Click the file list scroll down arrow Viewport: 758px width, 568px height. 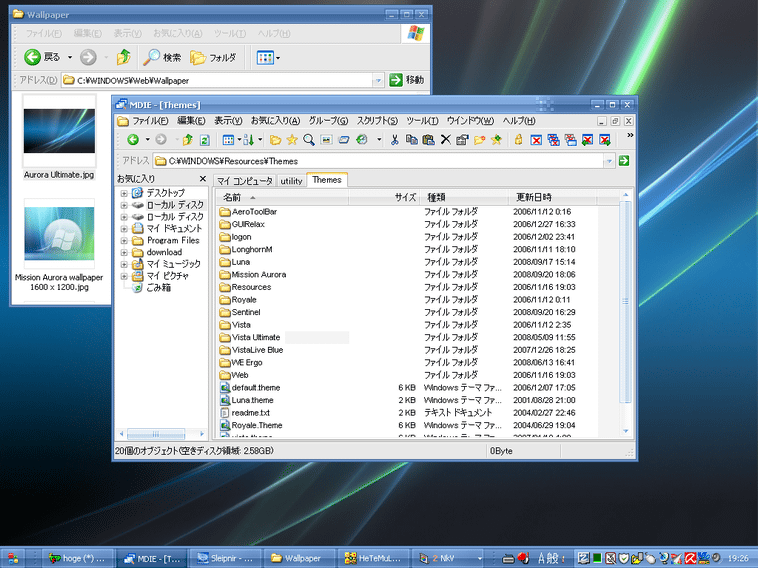click(626, 431)
